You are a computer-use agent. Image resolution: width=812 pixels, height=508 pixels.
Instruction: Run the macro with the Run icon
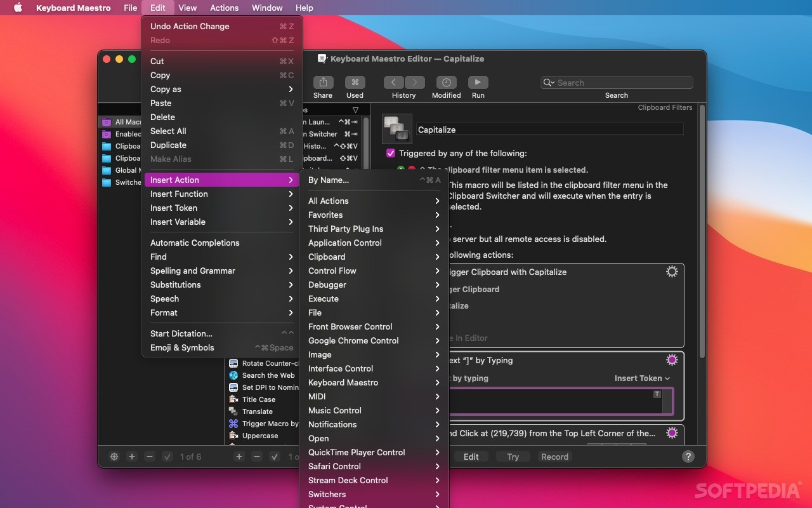coord(478,83)
